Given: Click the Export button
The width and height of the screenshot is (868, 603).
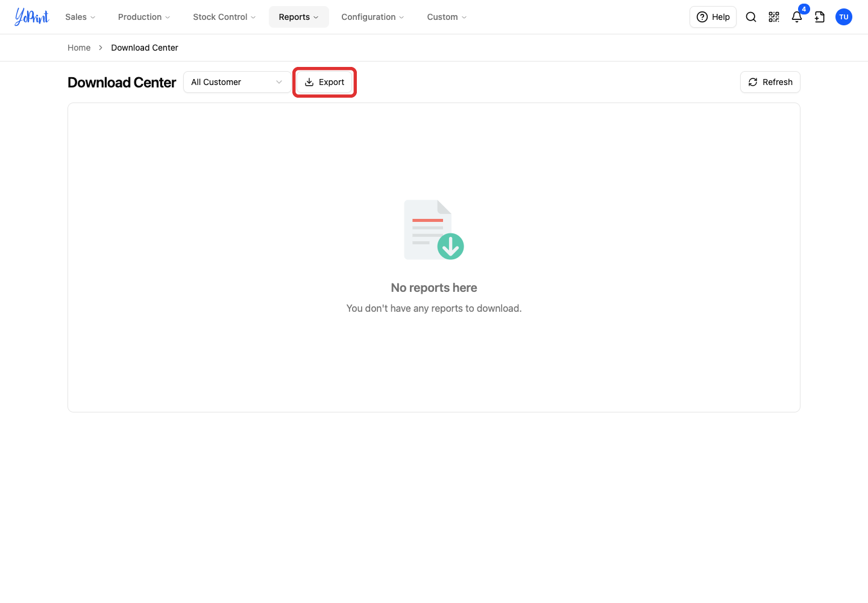Looking at the screenshot, I should click(324, 82).
